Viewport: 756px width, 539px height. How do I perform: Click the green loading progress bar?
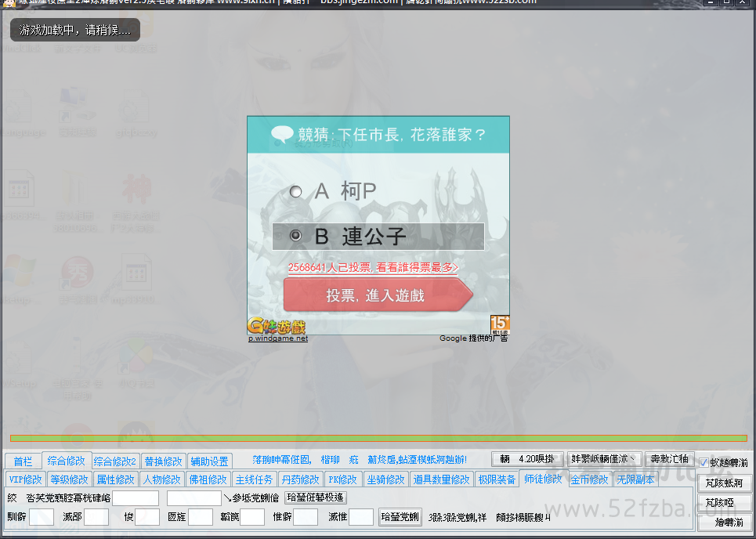[378, 438]
